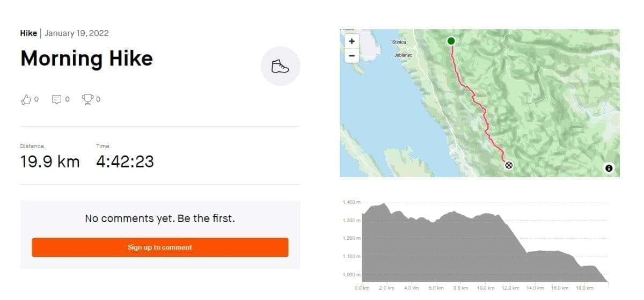Image resolution: width=644 pixels, height=300 pixels.
Task: Click the Stinica place label on map
Action: tap(399, 42)
